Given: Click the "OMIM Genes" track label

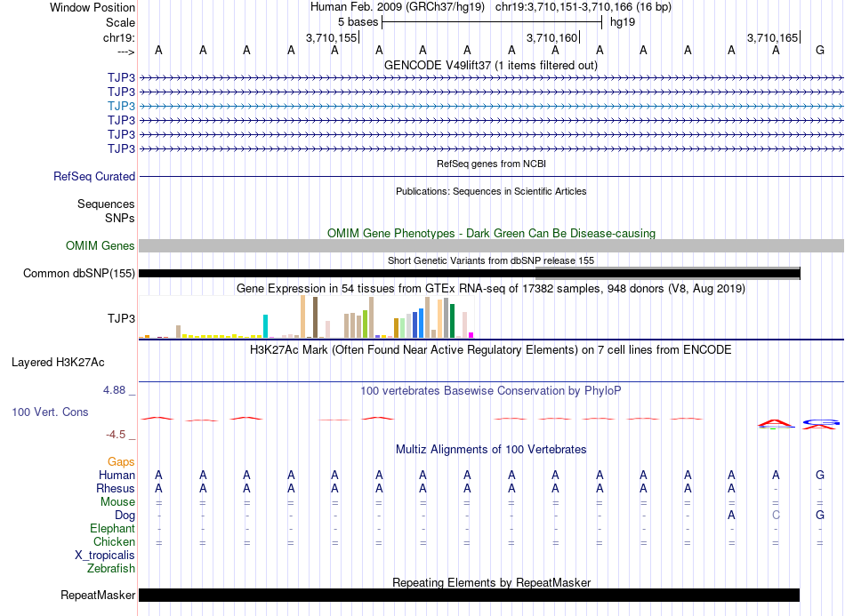Looking at the screenshot, I should tap(101, 245).
